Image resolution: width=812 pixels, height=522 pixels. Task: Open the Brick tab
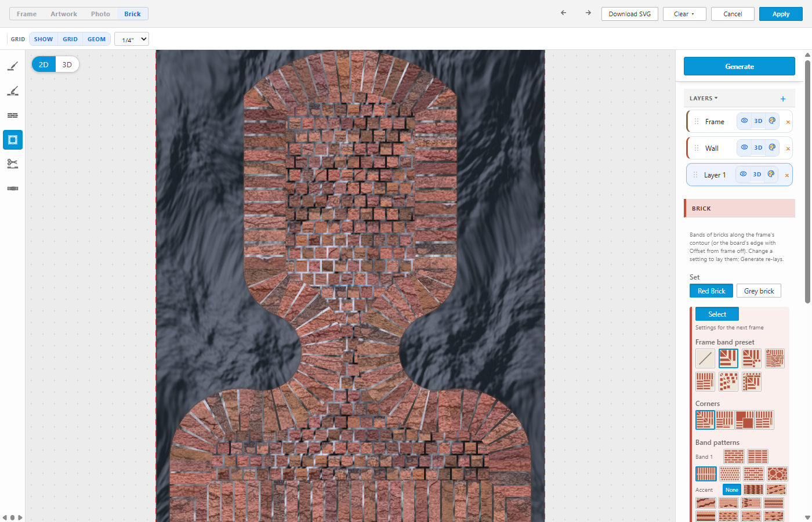(x=132, y=14)
